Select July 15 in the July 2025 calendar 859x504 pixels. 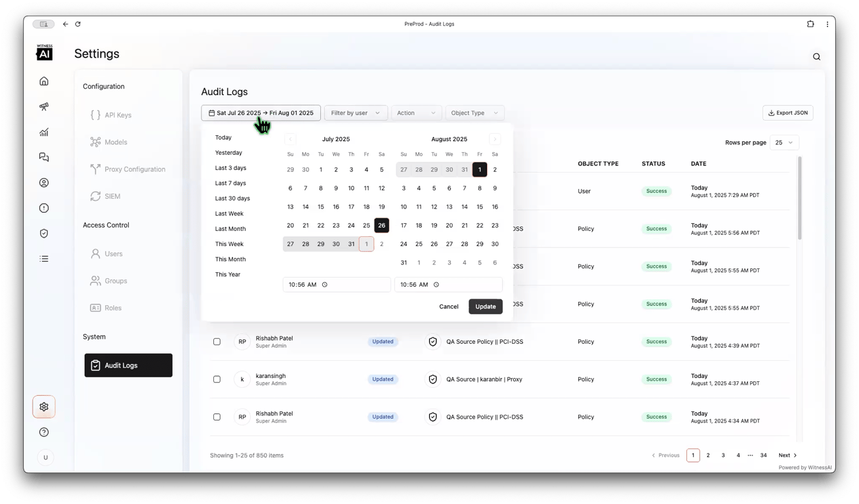click(321, 207)
